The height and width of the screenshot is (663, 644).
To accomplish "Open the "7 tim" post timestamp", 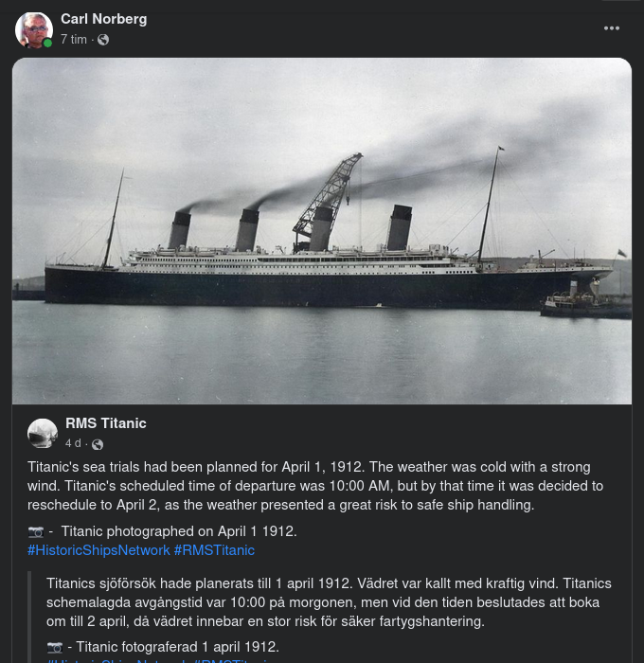I will tap(74, 40).
